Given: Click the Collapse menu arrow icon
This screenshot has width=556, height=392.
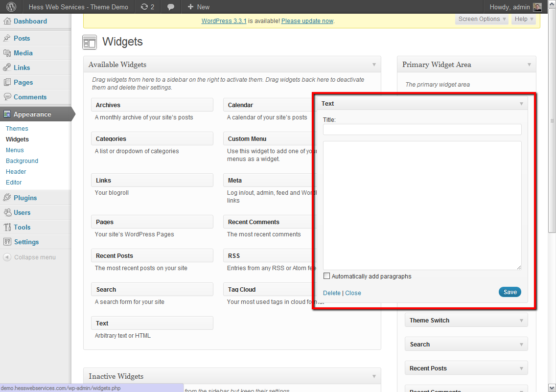Looking at the screenshot, I should tap(7, 257).
